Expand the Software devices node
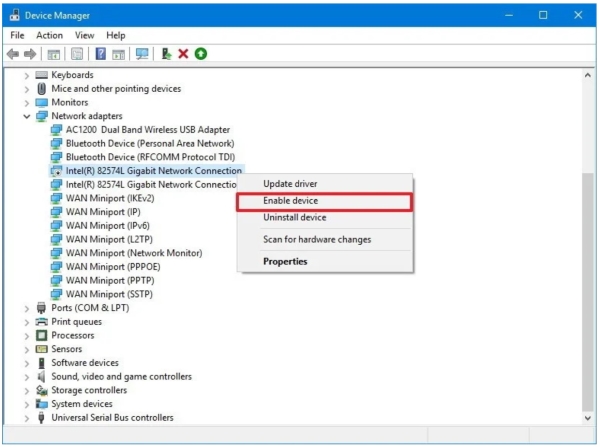The height and width of the screenshot is (447, 600). [x=26, y=364]
